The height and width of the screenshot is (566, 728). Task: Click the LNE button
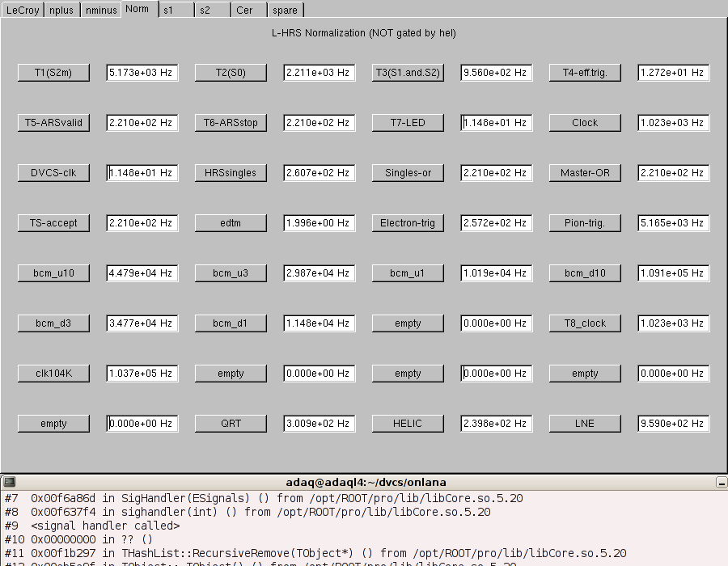click(x=585, y=424)
